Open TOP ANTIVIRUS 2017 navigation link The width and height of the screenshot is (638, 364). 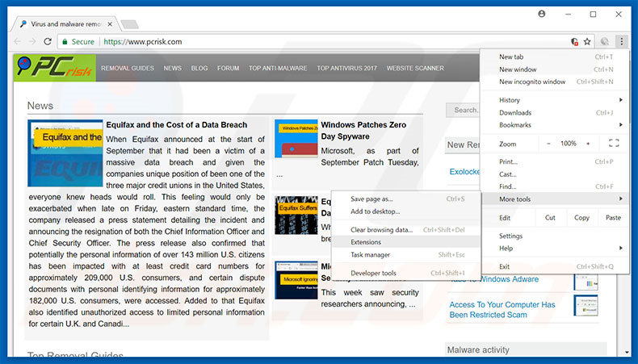pos(346,69)
